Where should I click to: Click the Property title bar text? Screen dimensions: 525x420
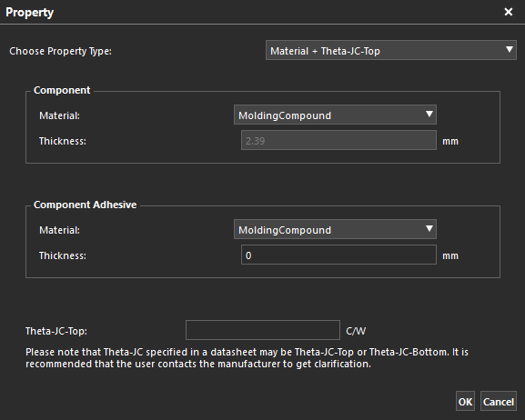coord(29,13)
